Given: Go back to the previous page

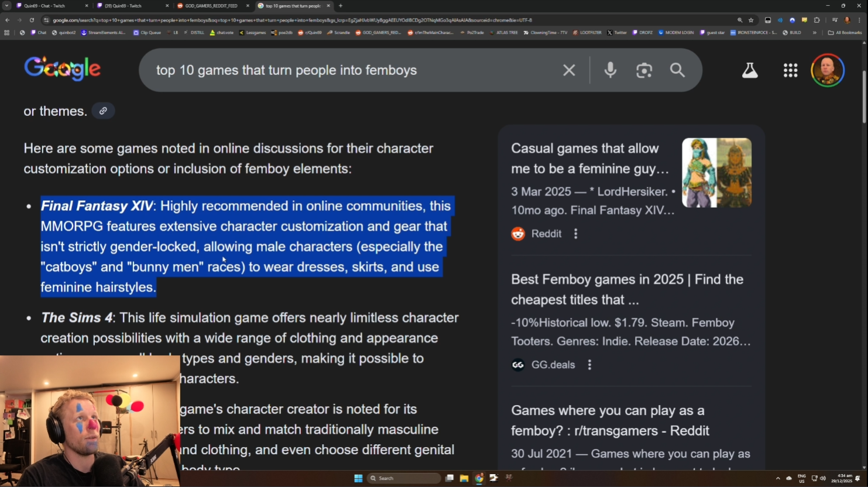Looking at the screenshot, I should 7,20.
